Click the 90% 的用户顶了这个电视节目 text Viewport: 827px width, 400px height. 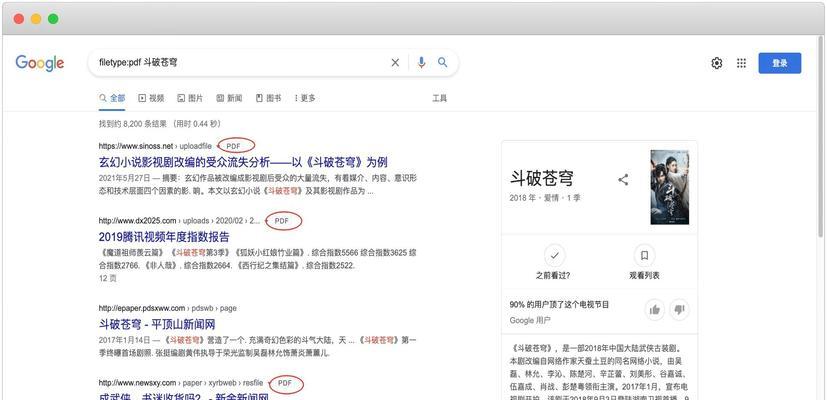[x=559, y=304]
